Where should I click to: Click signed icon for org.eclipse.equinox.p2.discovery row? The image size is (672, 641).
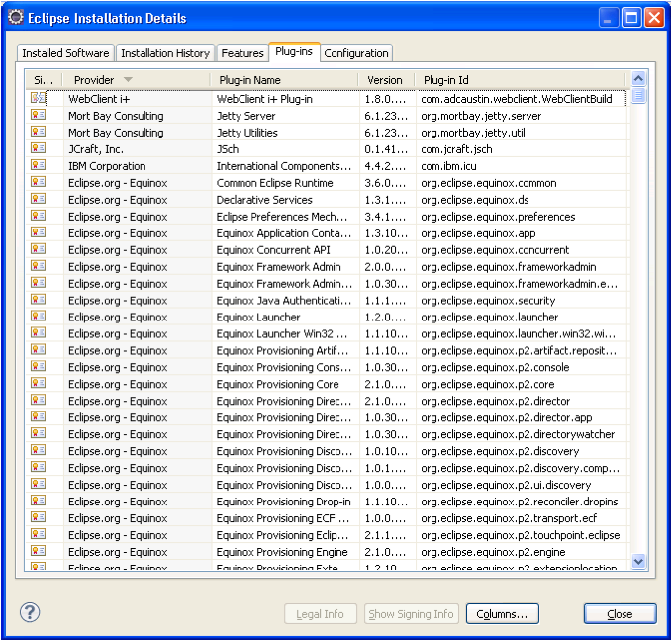pyautogui.click(x=38, y=450)
